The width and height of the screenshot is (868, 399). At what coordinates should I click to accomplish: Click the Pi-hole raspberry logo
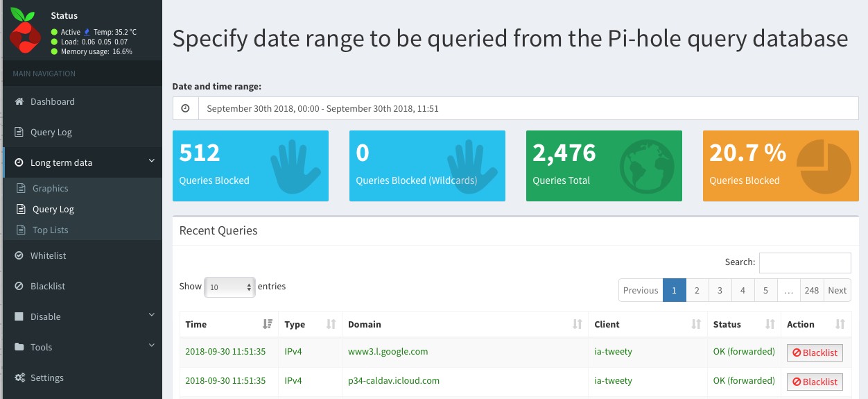pyautogui.click(x=25, y=31)
